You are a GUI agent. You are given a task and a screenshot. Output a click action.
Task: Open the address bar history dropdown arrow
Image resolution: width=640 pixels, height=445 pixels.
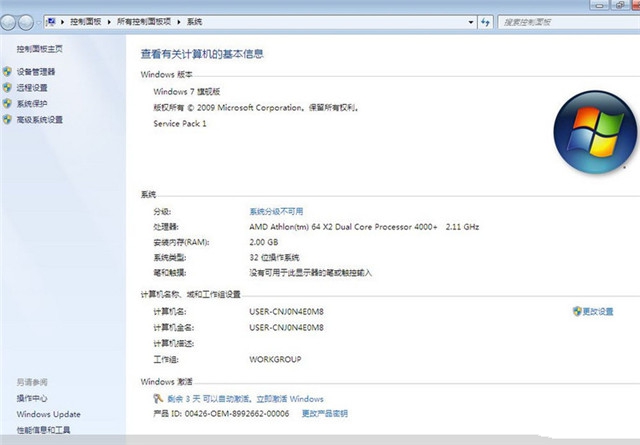(470, 21)
